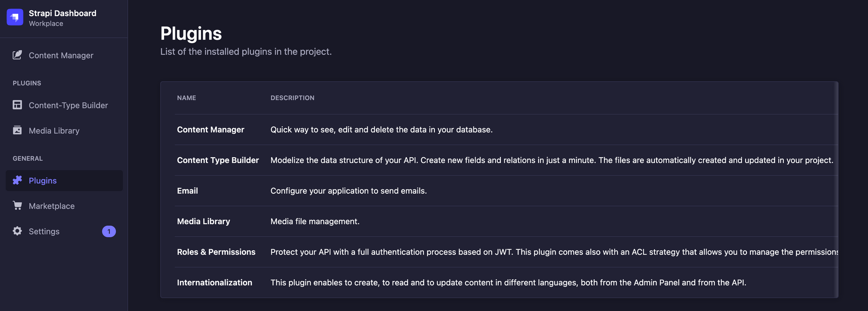Image resolution: width=868 pixels, height=311 pixels.
Task: Click the Strapi Dashboard title
Action: click(62, 13)
